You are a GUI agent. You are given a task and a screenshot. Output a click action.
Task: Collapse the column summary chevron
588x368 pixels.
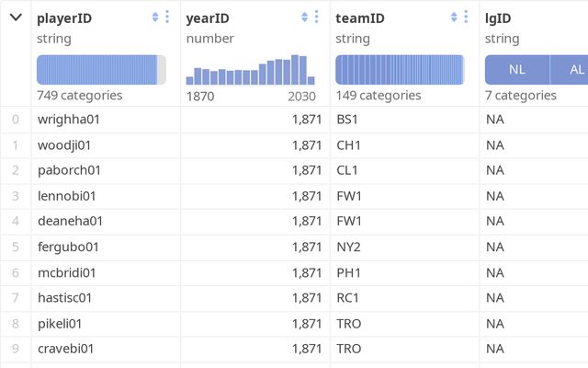pos(16,17)
